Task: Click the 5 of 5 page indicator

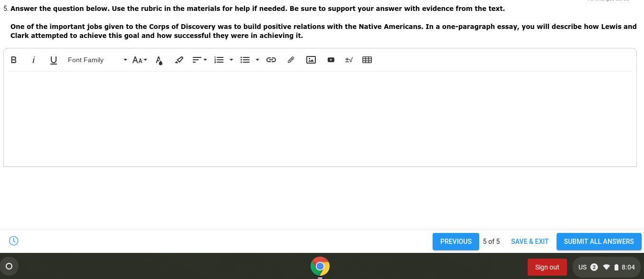Action: [x=491, y=242]
